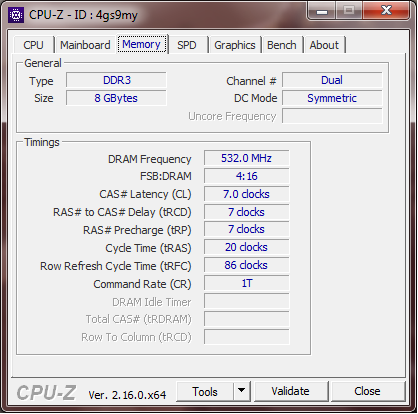Click the Validate button
418x414 pixels.
click(290, 391)
